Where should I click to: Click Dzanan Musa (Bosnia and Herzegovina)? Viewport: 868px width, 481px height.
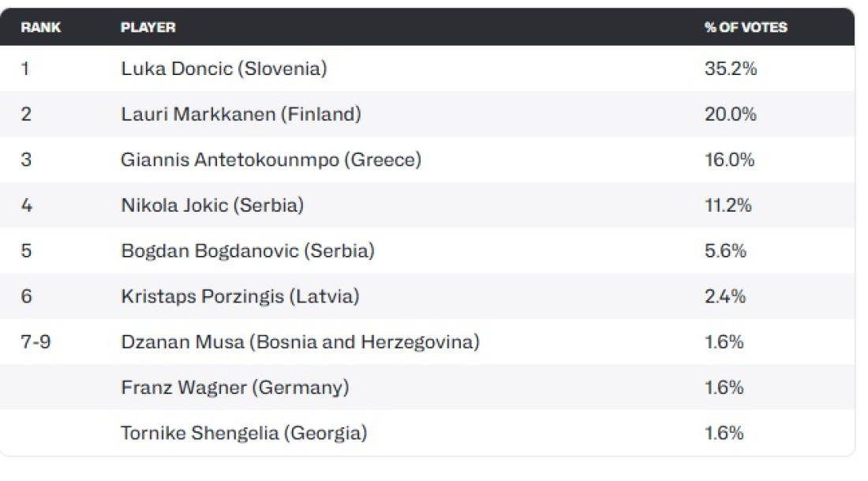(300, 342)
